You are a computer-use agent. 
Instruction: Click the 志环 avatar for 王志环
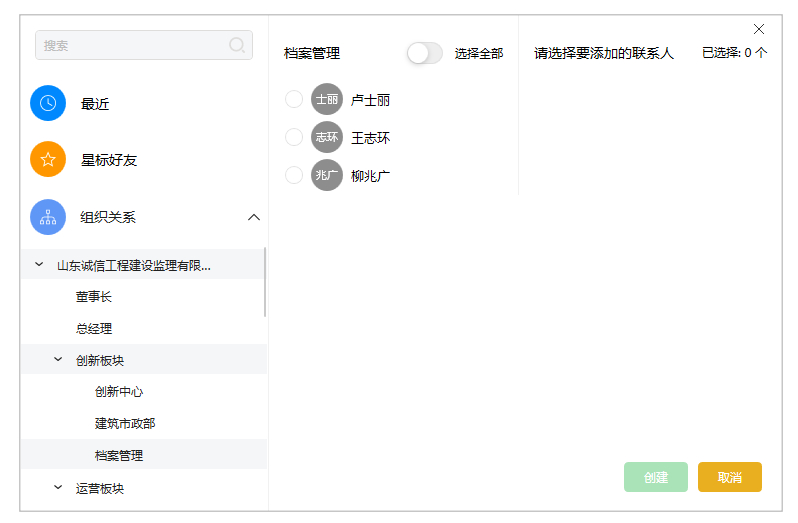pos(327,137)
